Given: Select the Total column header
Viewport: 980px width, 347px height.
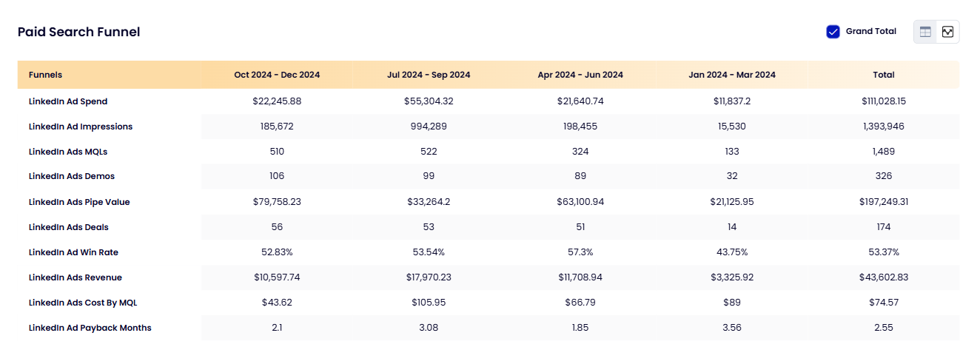Looking at the screenshot, I should pos(884,75).
